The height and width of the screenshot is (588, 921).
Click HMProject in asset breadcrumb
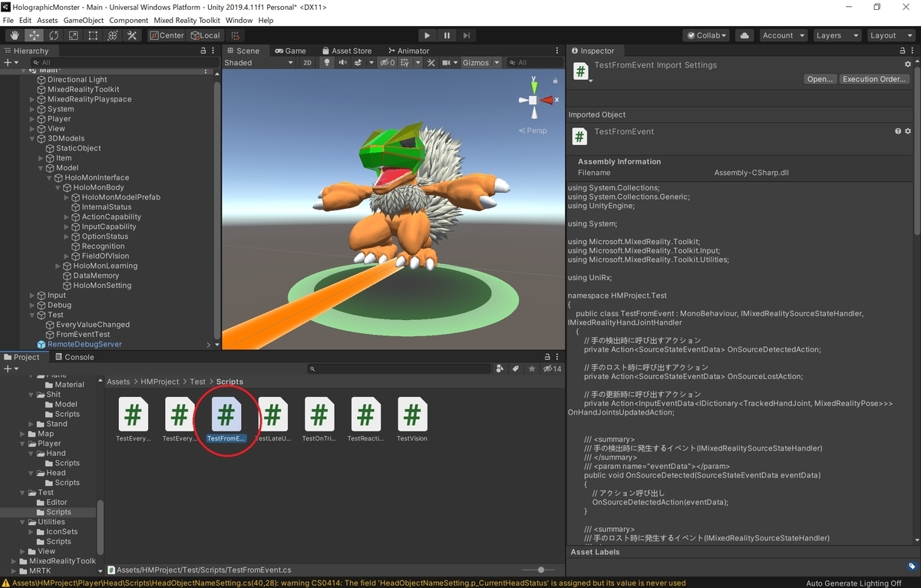pyautogui.click(x=160, y=382)
